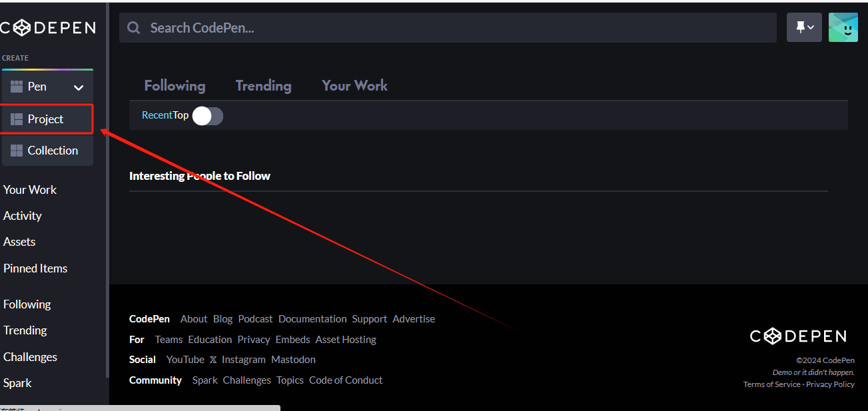Expand the Pen dropdown chevron
The height and width of the screenshot is (411, 868).
tap(79, 87)
